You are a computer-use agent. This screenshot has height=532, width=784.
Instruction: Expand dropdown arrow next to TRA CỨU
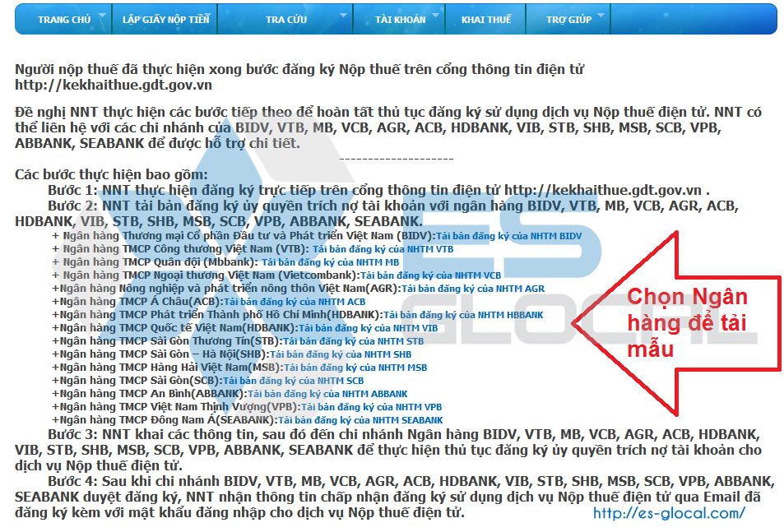tap(344, 16)
